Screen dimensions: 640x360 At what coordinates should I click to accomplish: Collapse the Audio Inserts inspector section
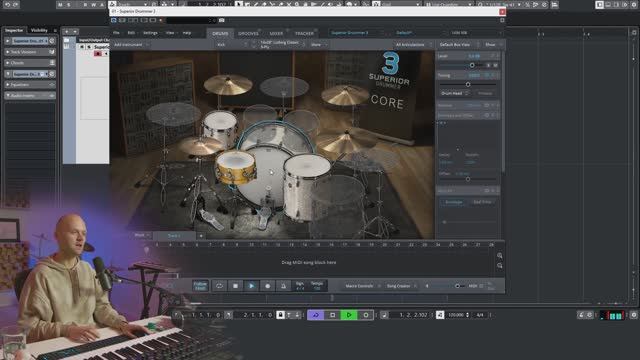[x=30, y=96]
